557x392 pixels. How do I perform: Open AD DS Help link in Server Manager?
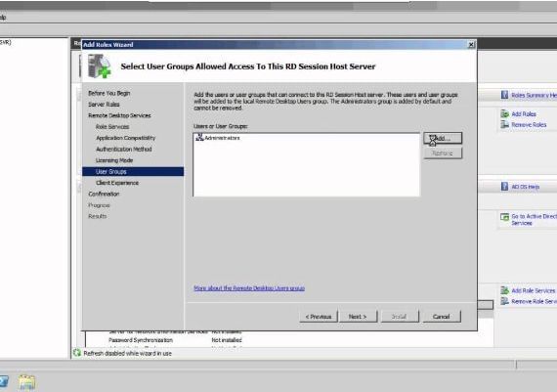click(x=526, y=187)
